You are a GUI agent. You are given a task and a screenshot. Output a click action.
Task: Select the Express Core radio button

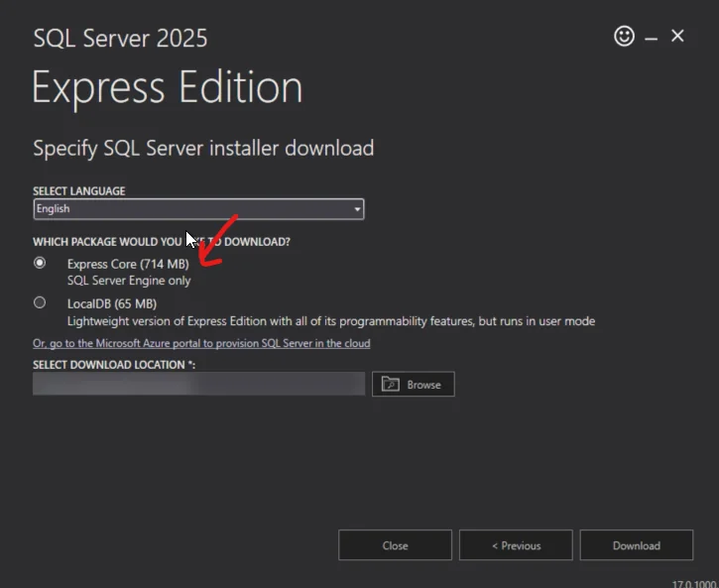(40, 263)
